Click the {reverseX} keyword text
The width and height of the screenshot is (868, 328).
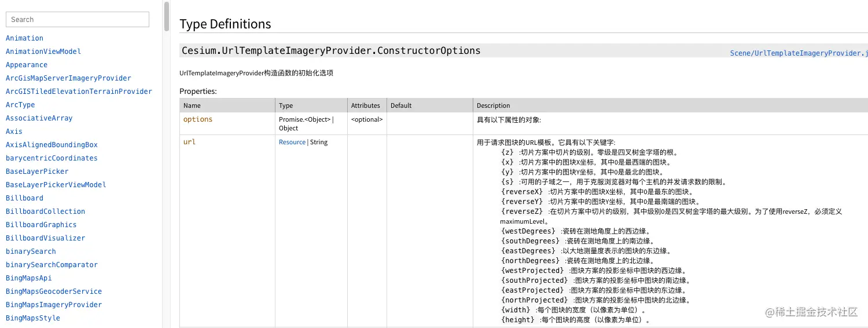(x=522, y=192)
